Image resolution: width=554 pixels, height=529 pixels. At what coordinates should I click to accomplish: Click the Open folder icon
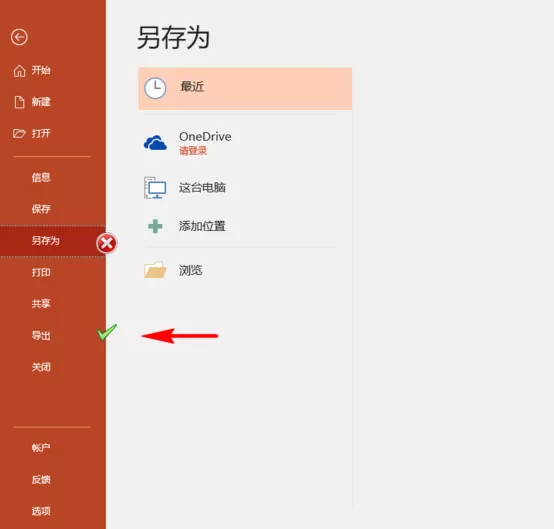click(x=19, y=134)
